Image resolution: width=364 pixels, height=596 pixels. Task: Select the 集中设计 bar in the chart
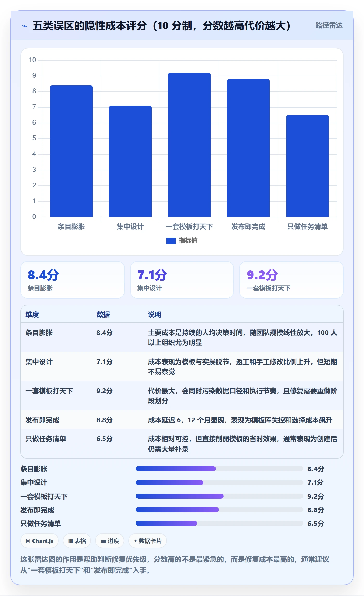coord(130,161)
